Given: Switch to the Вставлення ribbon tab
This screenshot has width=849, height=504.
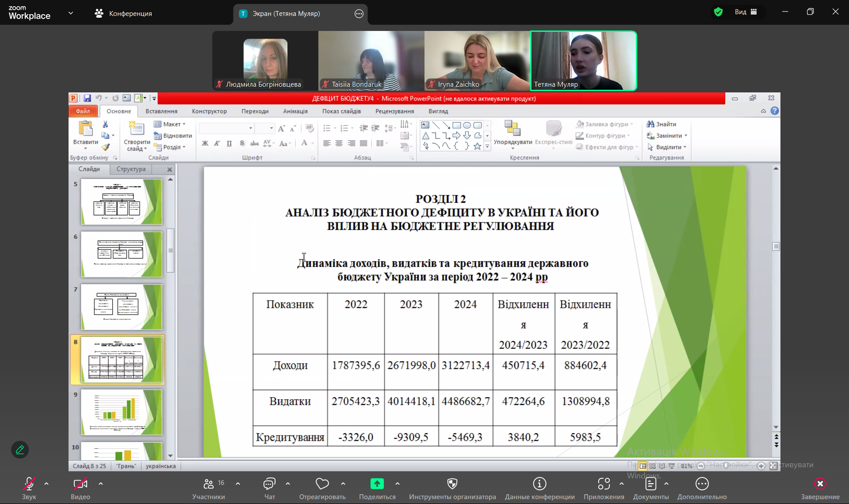Looking at the screenshot, I should click(161, 111).
